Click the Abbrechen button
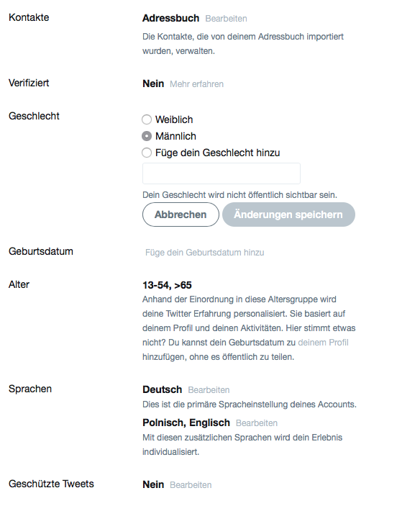 [181, 214]
